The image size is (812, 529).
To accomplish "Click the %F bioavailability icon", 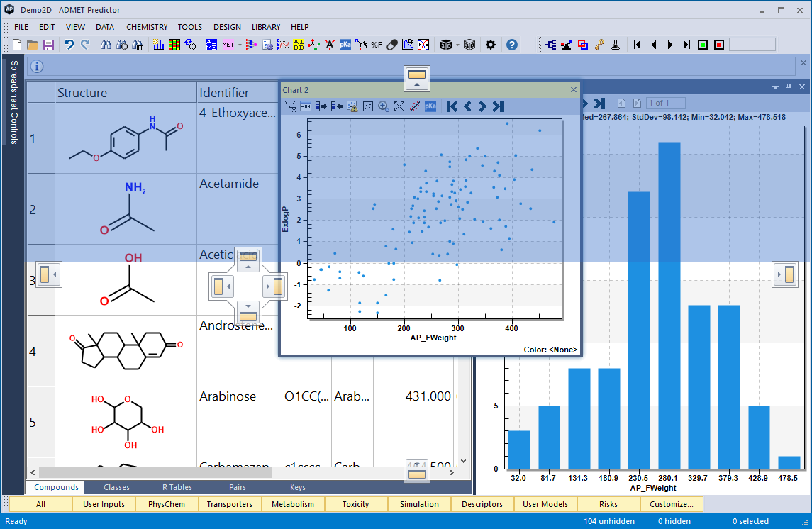I will pyautogui.click(x=377, y=45).
